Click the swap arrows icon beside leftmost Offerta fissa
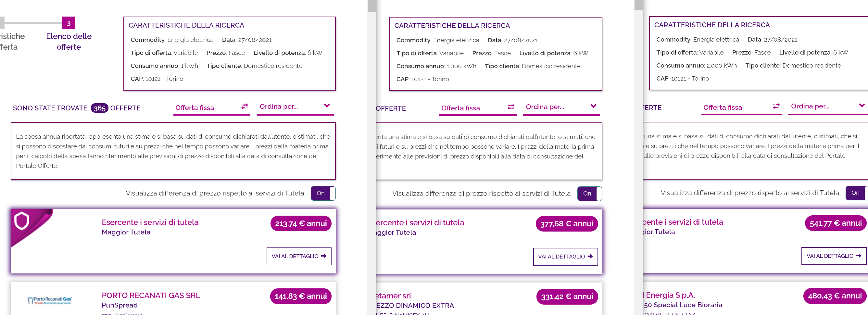This screenshot has width=868, height=315. point(245,107)
